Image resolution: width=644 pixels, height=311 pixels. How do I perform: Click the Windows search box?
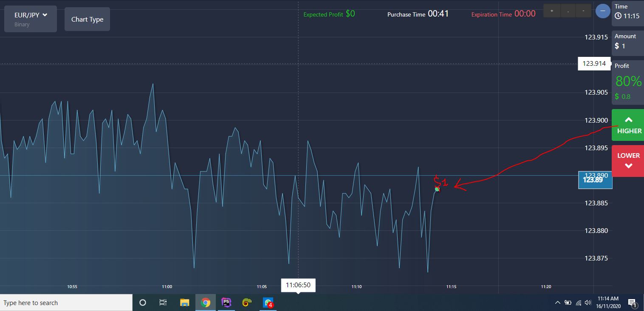(66, 303)
